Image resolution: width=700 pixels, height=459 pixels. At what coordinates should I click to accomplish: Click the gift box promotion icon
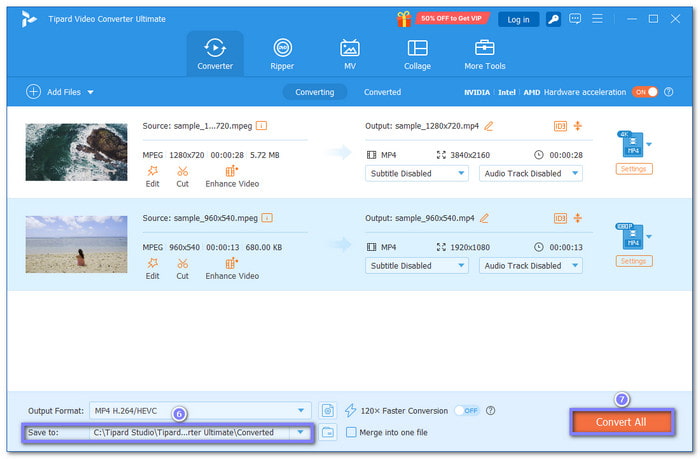(x=404, y=19)
